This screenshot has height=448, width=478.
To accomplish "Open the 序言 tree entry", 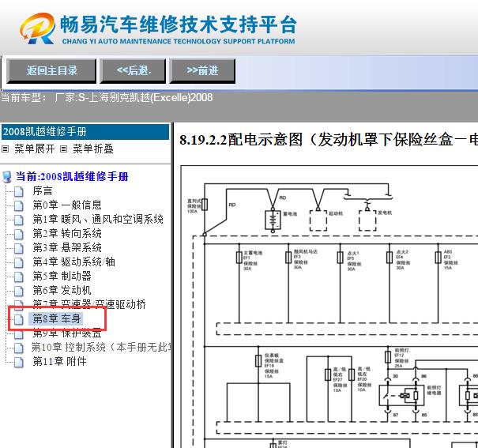I will (x=43, y=190).
